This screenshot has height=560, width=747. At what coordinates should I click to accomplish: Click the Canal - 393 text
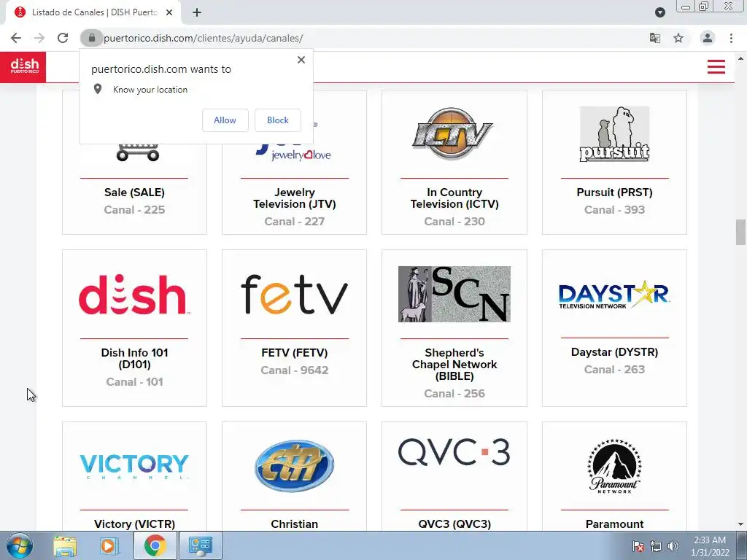coord(614,210)
